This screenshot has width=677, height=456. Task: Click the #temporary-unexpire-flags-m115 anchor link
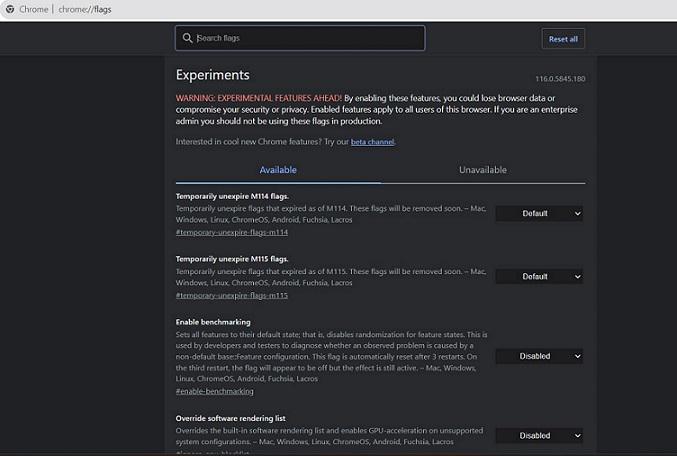[231, 295]
